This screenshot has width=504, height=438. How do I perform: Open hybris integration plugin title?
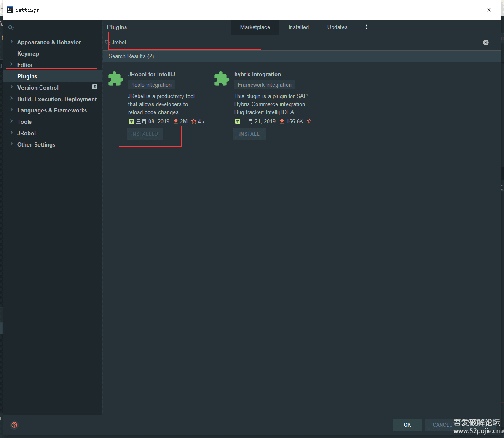[257, 74]
